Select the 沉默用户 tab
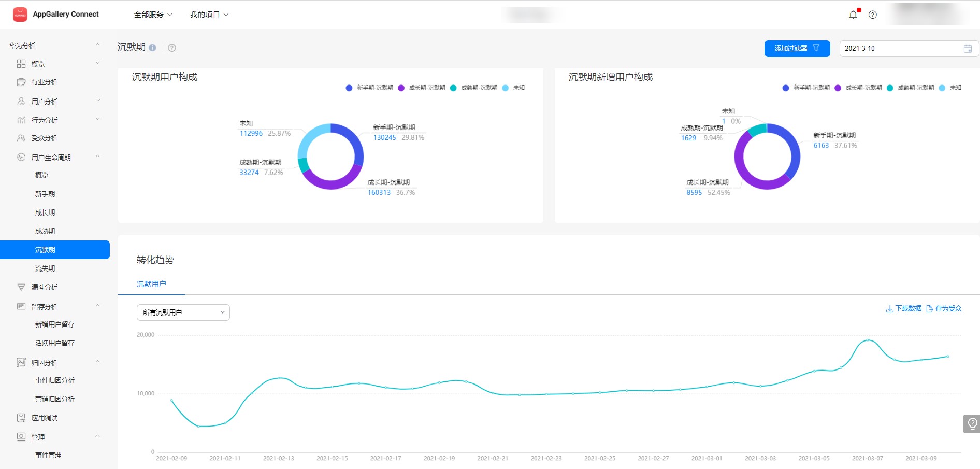This screenshot has width=980, height=469. tap(151, 284)
